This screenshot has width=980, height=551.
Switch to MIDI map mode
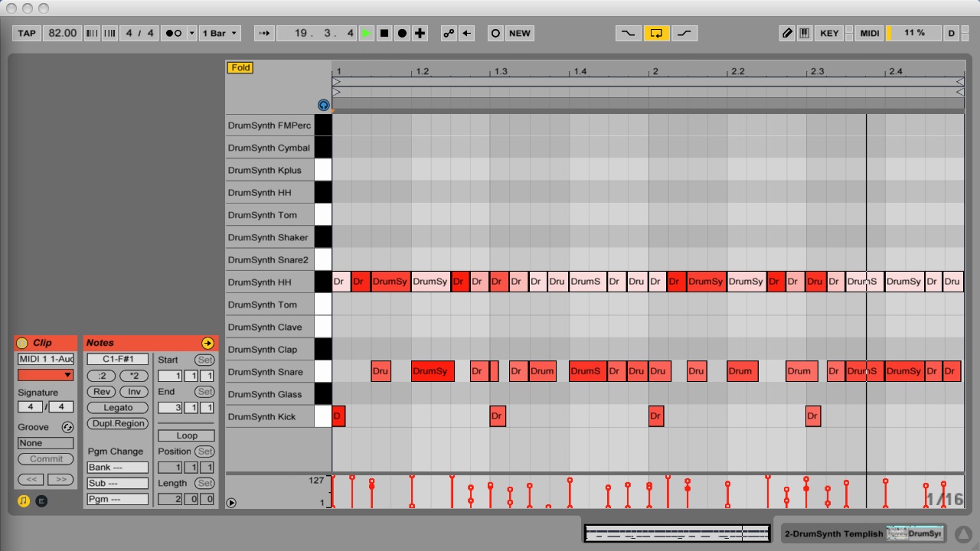click(870, 33)
